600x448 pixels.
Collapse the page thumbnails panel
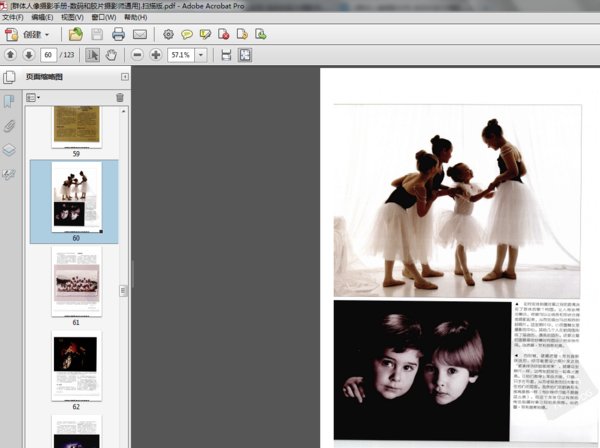coord(124,77)
